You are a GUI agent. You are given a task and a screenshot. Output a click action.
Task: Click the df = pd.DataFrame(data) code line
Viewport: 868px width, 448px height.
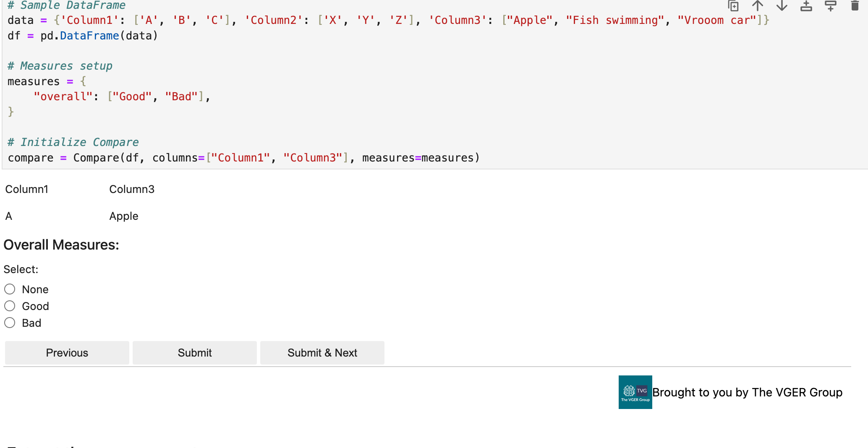pos(83,36)
